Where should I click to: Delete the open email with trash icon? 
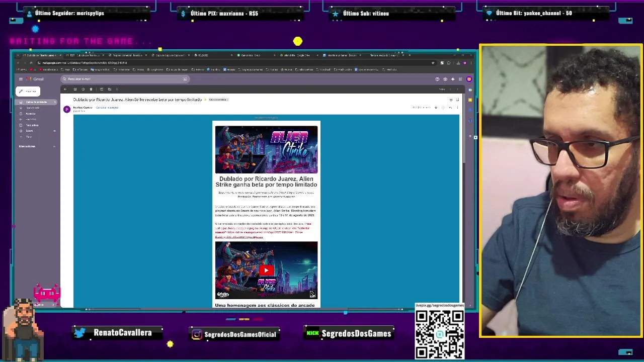[91, 89]
